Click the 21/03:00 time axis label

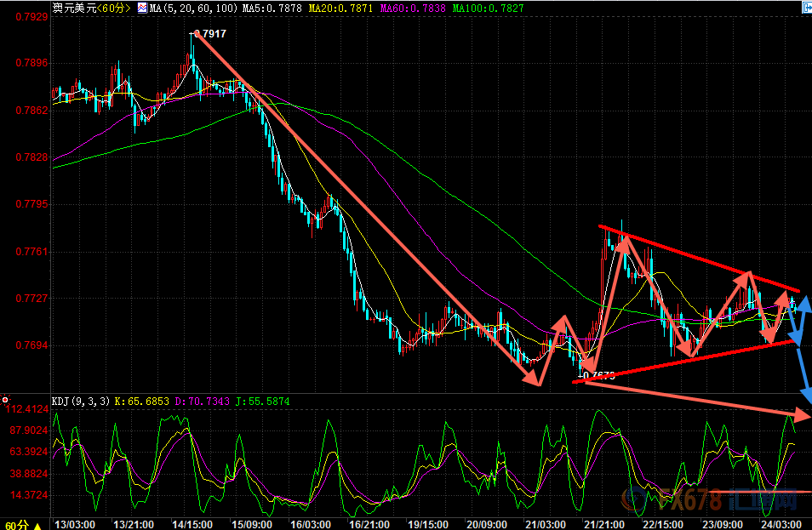546,524
